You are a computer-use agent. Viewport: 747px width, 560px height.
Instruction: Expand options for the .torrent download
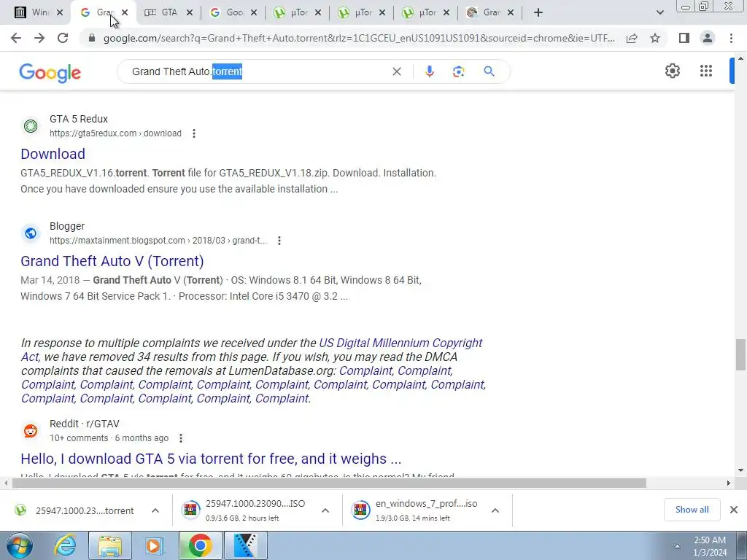[155, 510]
